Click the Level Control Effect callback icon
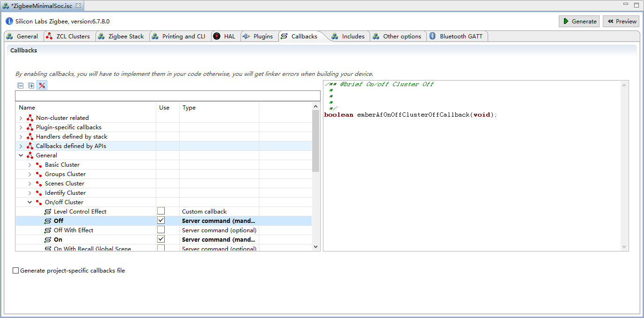The height and width of the screenshot is (318, 644). pos(48,212)
